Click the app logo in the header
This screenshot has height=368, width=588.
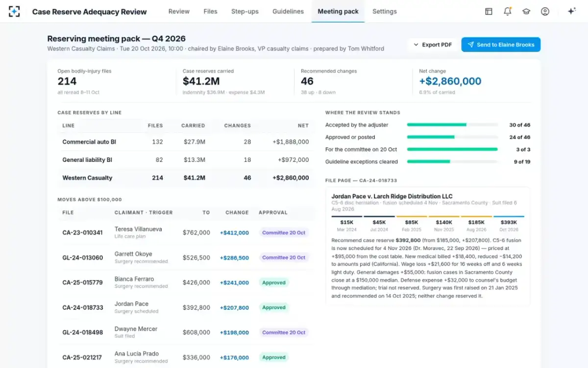(14, 11)
